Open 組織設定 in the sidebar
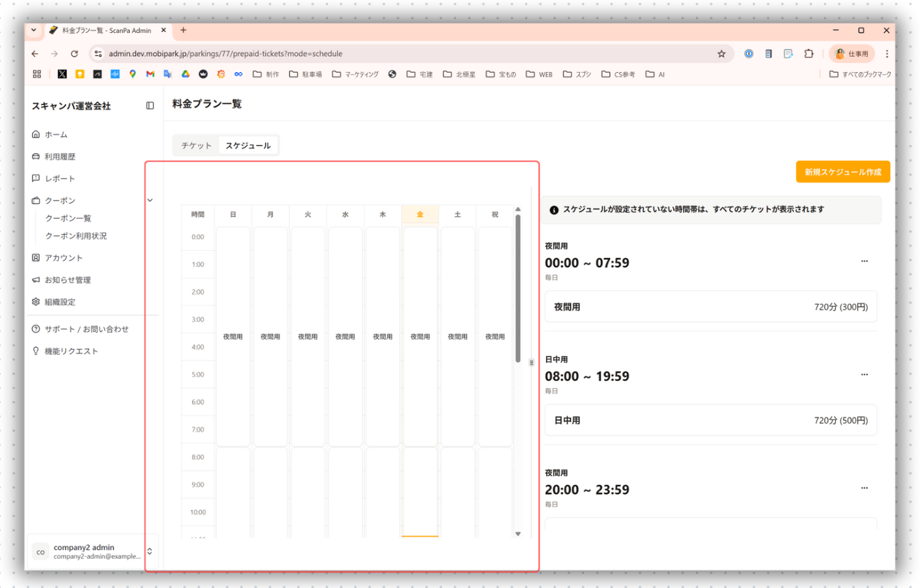Viewport: 920px width, 588px height. pyautogui.click(x=60, y=302)
